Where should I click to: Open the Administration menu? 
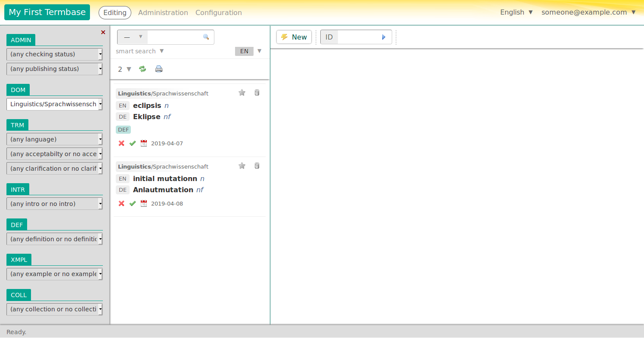click(x=163, y=12)
